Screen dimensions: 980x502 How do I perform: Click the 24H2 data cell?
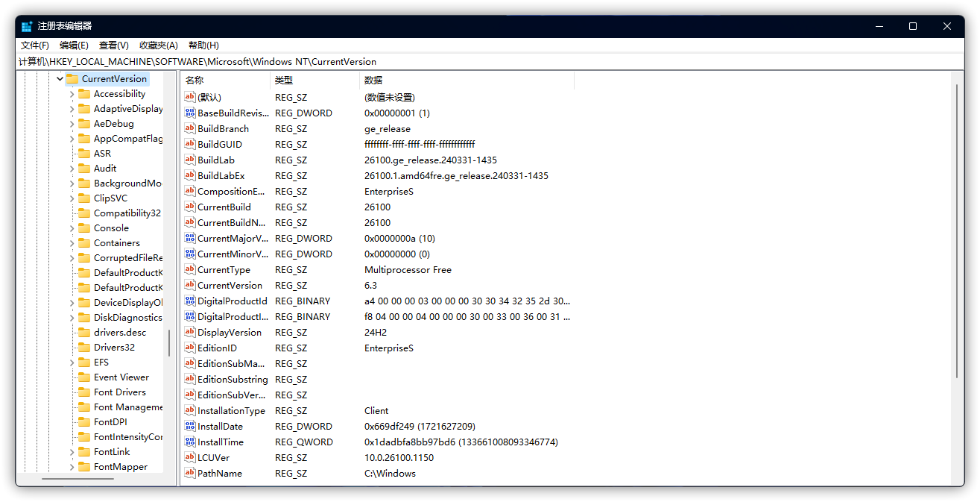[376, 332]
